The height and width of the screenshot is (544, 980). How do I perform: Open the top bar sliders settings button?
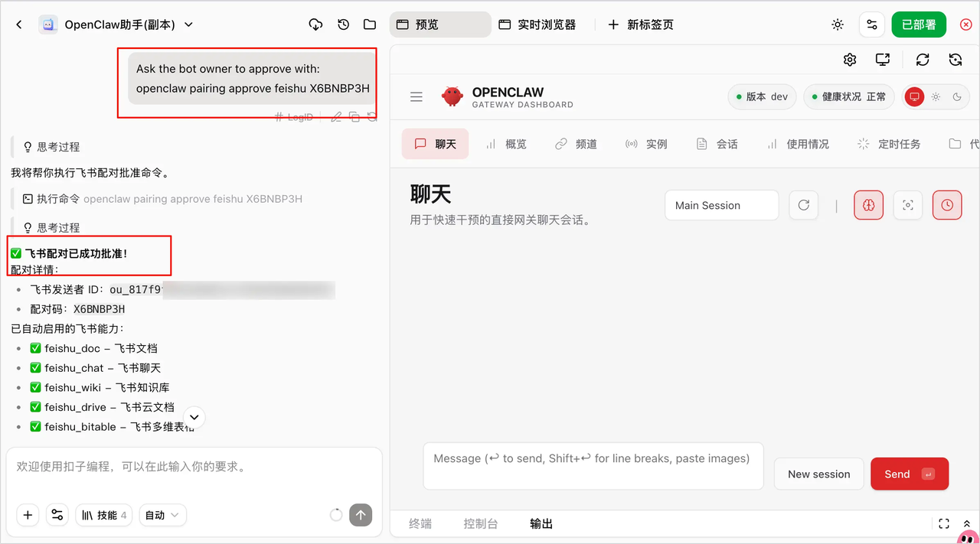click(x=872, y=24)
